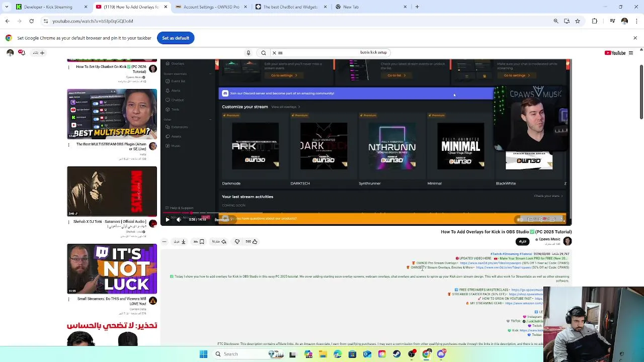This screenshot has width=644, height=362.
Task: Open the YouTube account avatar menu
Action: point(10,52)
